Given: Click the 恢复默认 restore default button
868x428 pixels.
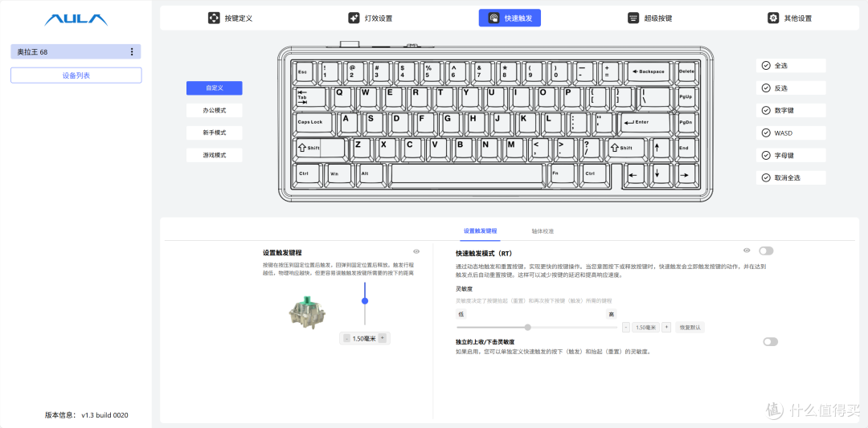Looking at the screenshot, I should (690, 328).
